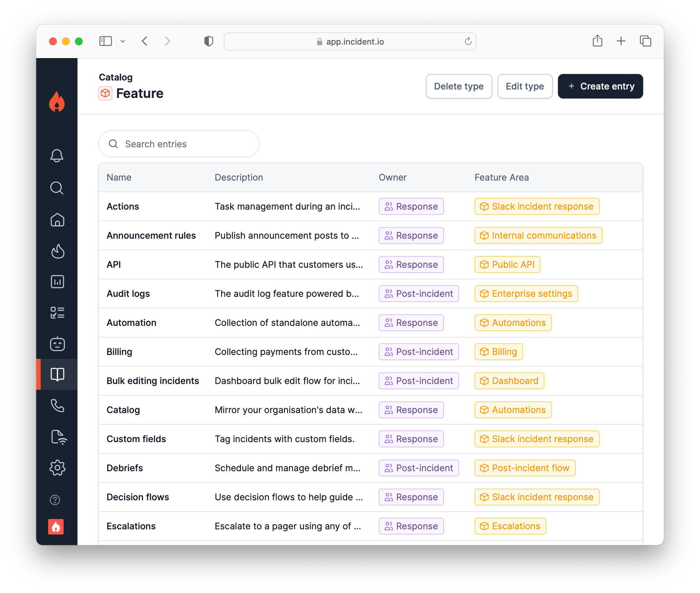Click the Delete type button
This screenshot has height=593, width=700.
458,86
